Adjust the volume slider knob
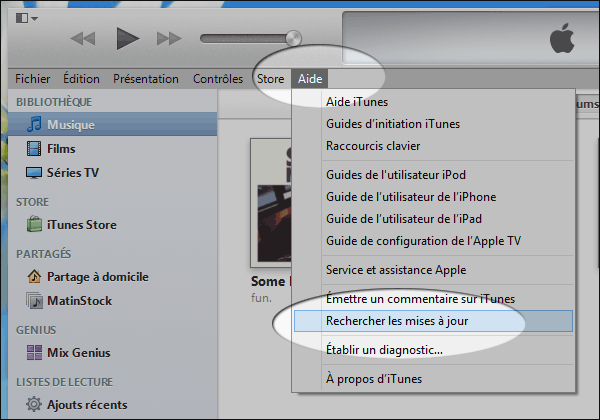This screenshot has width=600, height=420. (x=293, y=38)
